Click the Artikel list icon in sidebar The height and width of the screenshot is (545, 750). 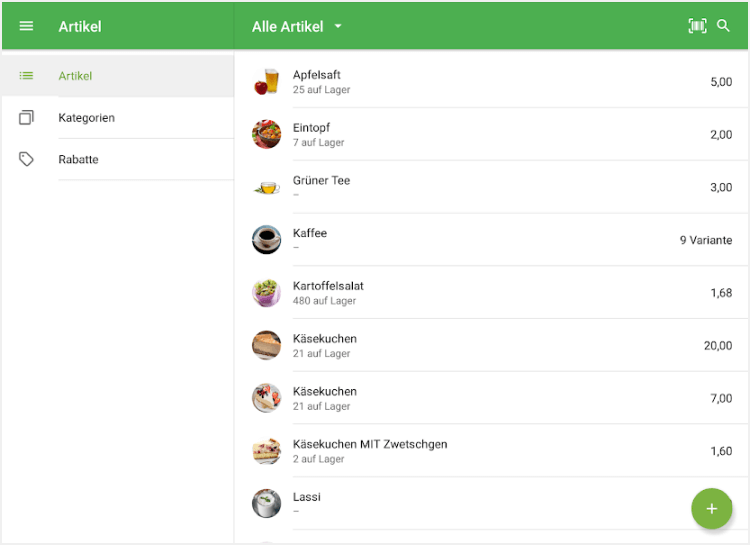[x=26, y=76]
